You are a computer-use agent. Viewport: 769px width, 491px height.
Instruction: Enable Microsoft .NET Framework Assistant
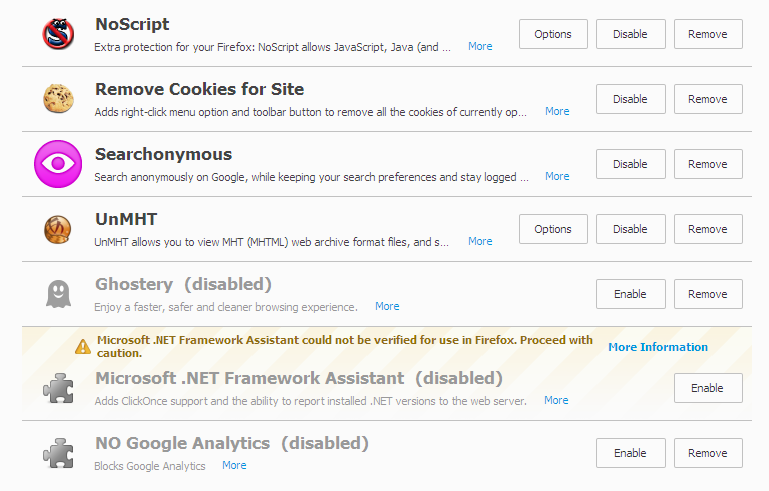point(707,388)
